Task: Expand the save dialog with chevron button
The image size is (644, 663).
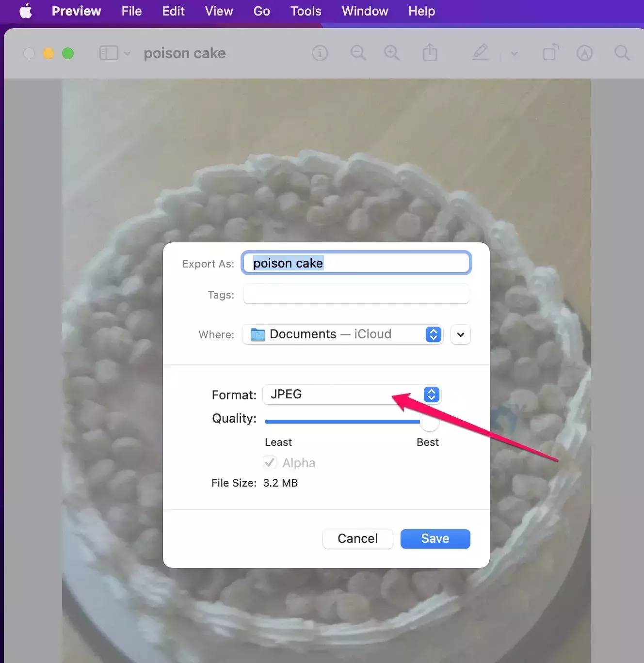Action: coord(460,334)
